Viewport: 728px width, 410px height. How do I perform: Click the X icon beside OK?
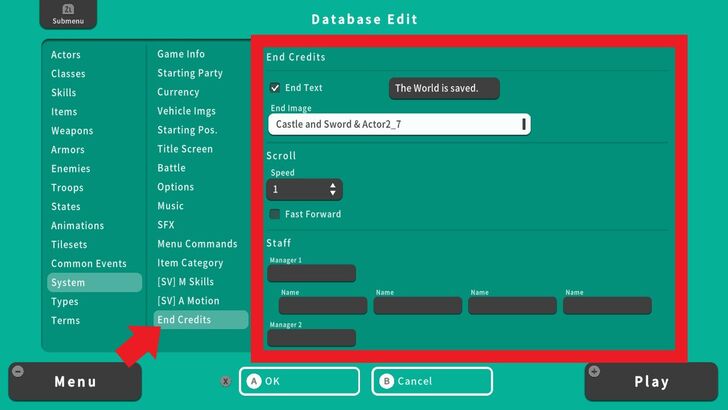tap(226, 381)
